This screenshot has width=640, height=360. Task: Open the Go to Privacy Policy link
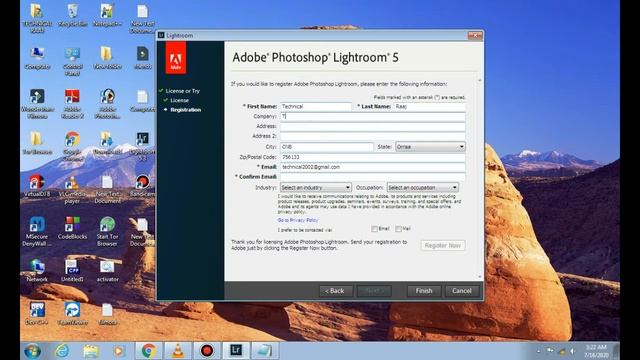tap(298, 220)
